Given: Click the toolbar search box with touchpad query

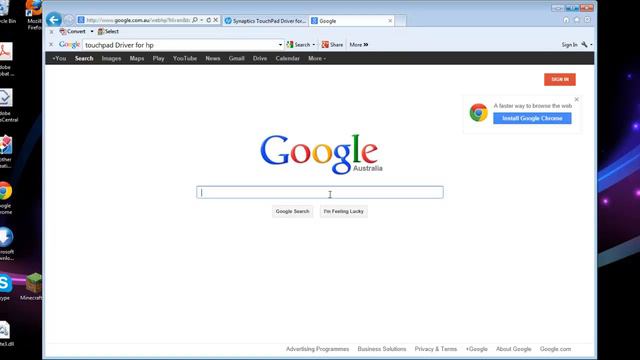Looking at the screenshot, I should click(x=180, y=45).
